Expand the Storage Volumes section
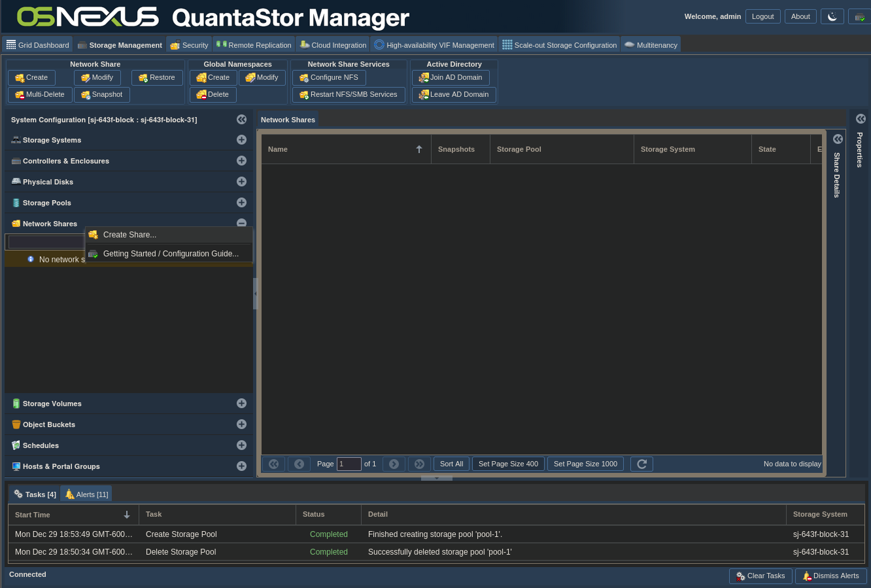871x588 pixels. click(x=241, y=404)
